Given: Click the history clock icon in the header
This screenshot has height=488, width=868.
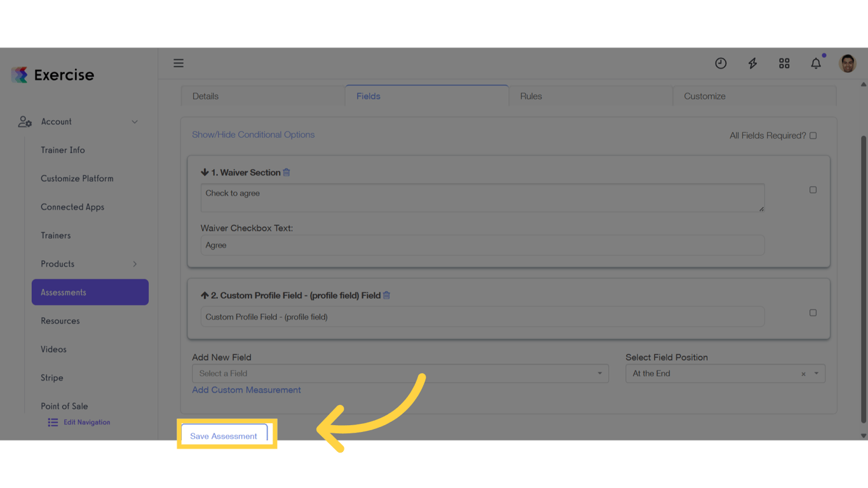Looking at the screenshot, I should pos(721,63).
